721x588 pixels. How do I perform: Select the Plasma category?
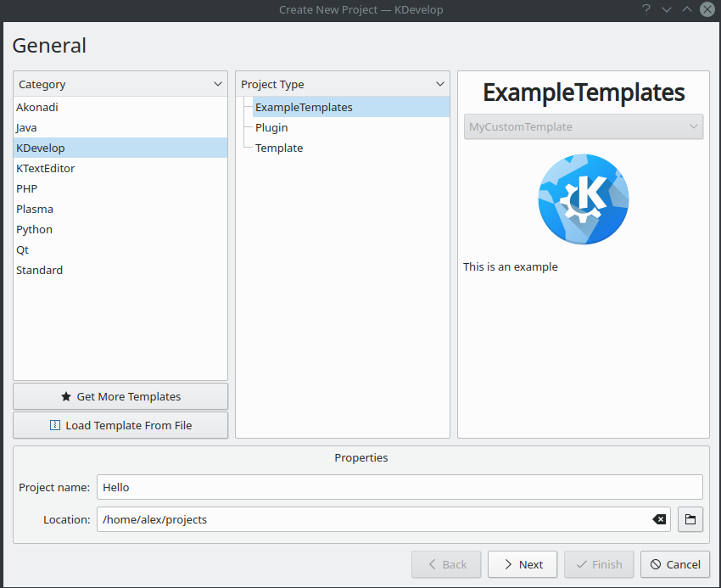[120, 209]
